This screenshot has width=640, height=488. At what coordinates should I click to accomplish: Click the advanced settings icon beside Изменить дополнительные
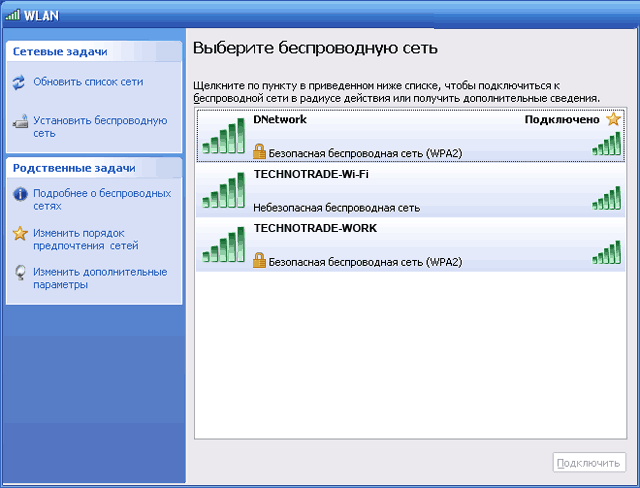point(20,273)
